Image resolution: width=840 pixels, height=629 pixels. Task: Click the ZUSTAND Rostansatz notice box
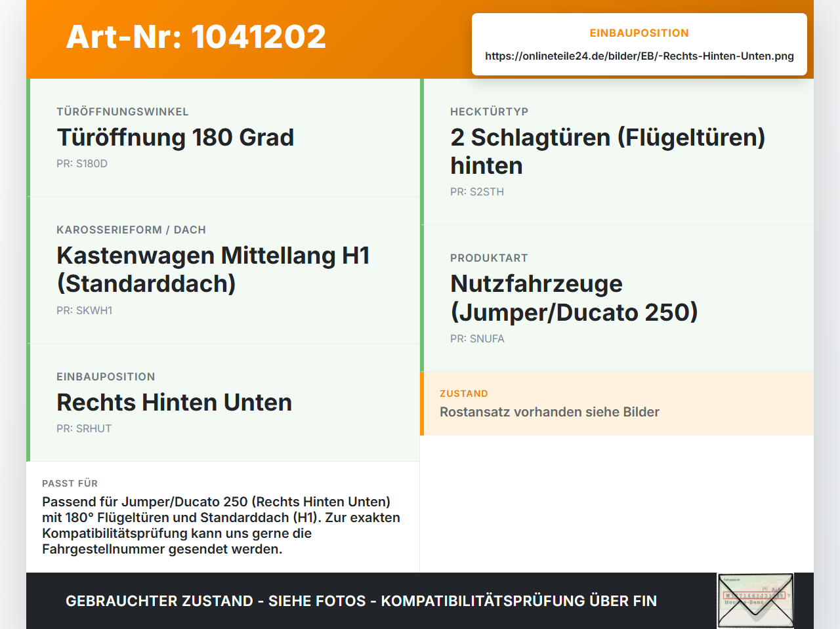[617, 404]
